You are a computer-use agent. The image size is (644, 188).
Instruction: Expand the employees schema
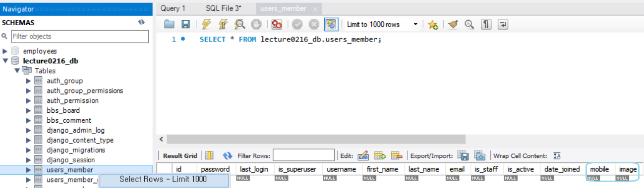[5, 51]
